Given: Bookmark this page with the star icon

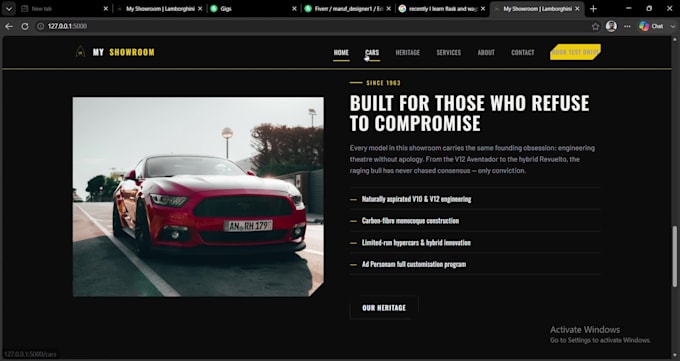Looking at the screenshot, I should point(595,26).
